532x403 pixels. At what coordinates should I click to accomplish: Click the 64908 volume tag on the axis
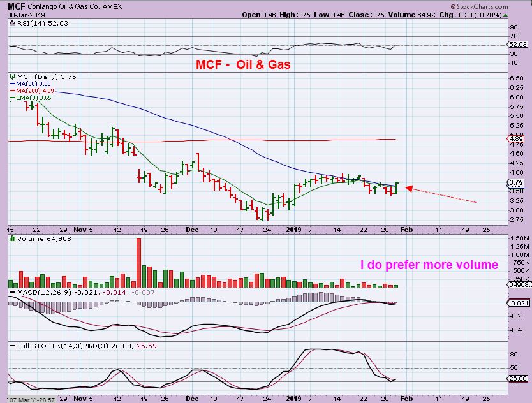click(x=519, y=284)
